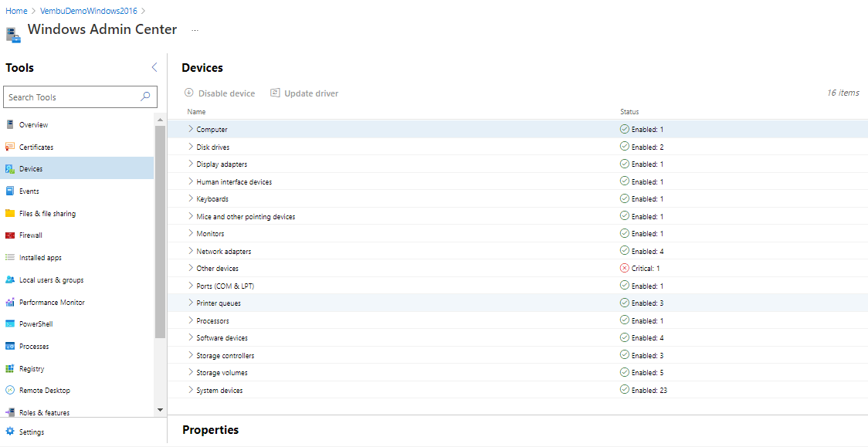
Task: Click the Enabled check icon for Network adapters
Action: (625, 251)
